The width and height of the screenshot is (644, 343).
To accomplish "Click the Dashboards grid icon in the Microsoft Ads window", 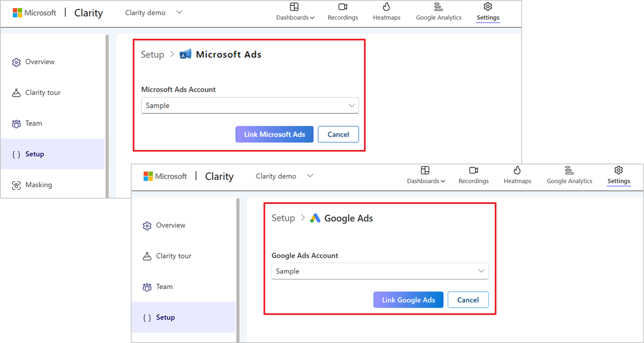I will [x=294, y=7].
